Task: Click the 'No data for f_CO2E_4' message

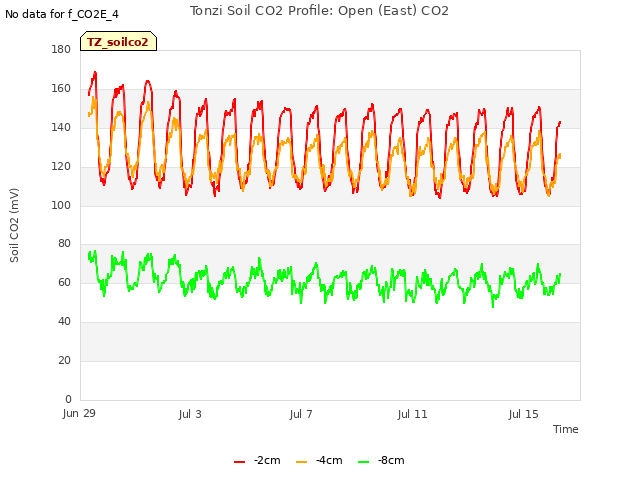Action: point(62,14)
